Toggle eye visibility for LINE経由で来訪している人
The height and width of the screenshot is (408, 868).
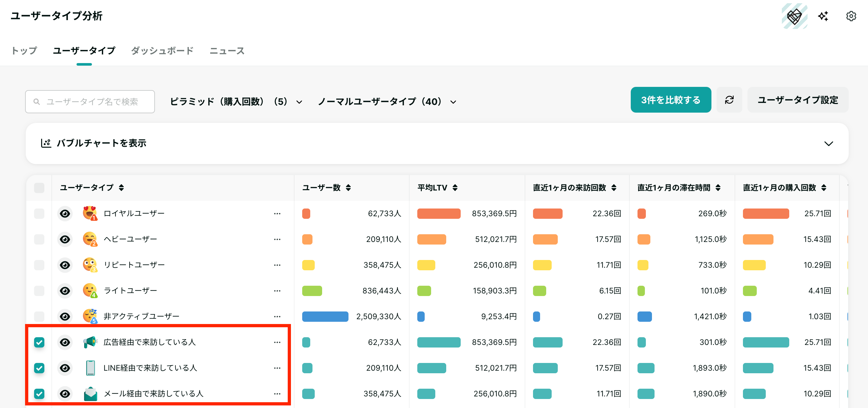click(x=65, y=367)
